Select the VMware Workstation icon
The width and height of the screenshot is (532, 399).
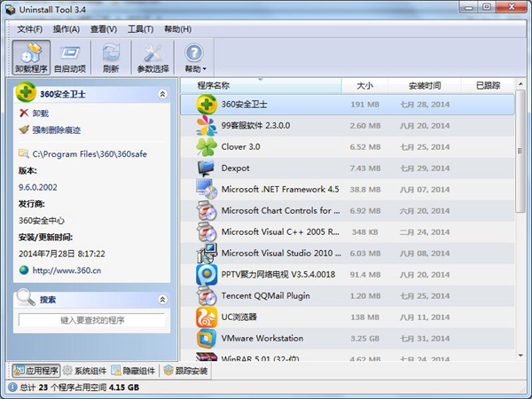(207, 339)
